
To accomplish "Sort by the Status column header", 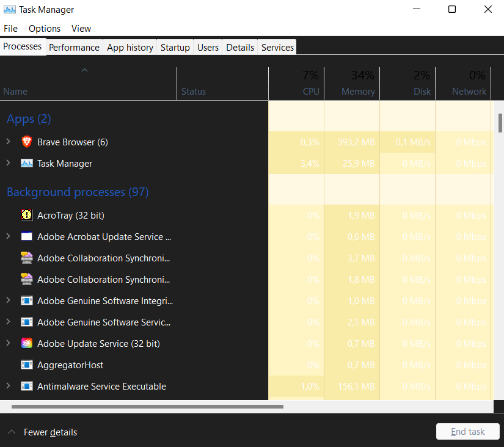I will pos(222,84).
